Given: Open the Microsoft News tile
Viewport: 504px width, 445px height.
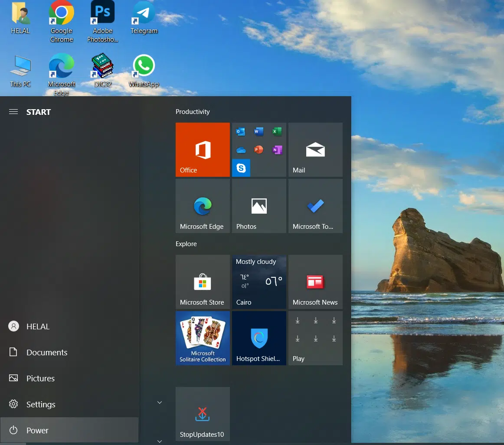Looking at the screenshot, I should (315, 282).
